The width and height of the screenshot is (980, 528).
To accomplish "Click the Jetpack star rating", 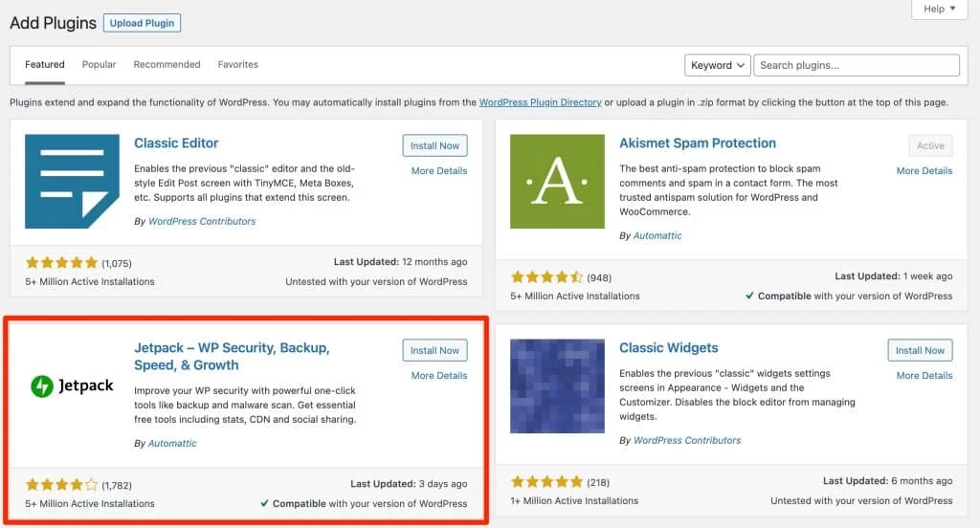I will pos(61,485).
